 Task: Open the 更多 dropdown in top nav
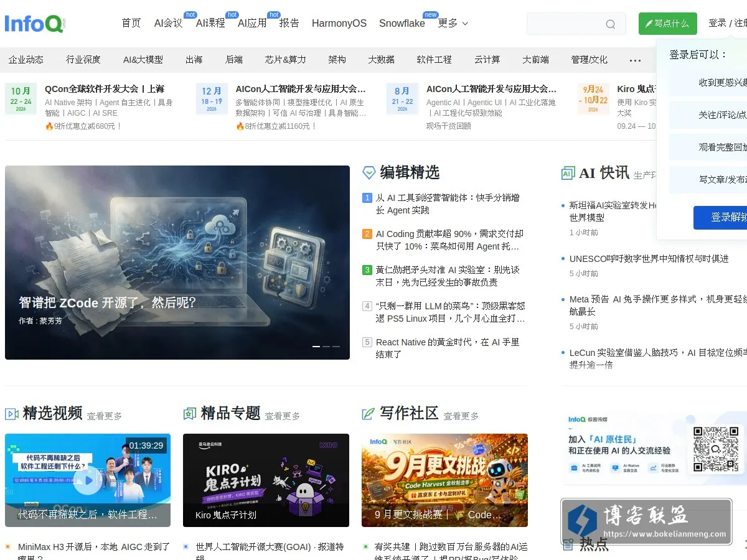click(x=453, y=23)
